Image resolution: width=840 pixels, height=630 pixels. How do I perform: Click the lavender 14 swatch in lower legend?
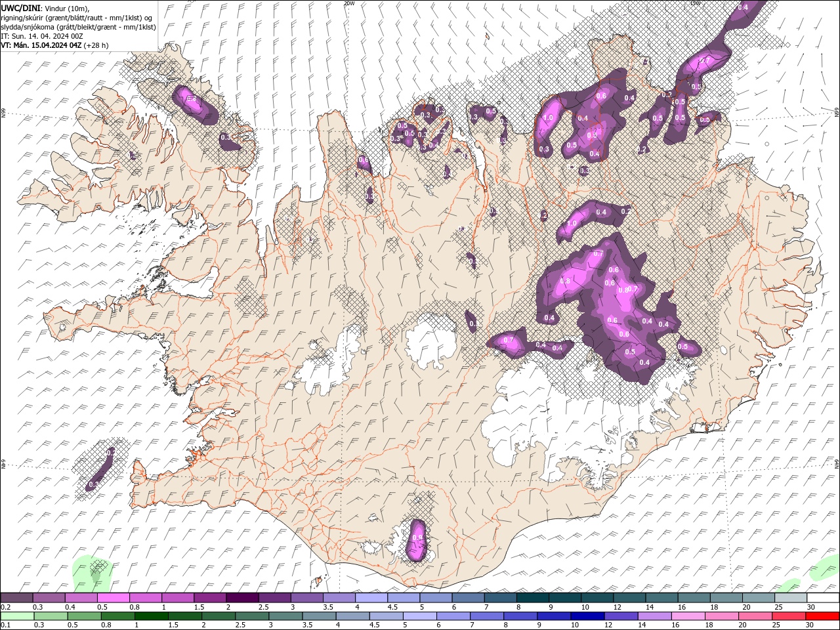click(x=654, y=616)
